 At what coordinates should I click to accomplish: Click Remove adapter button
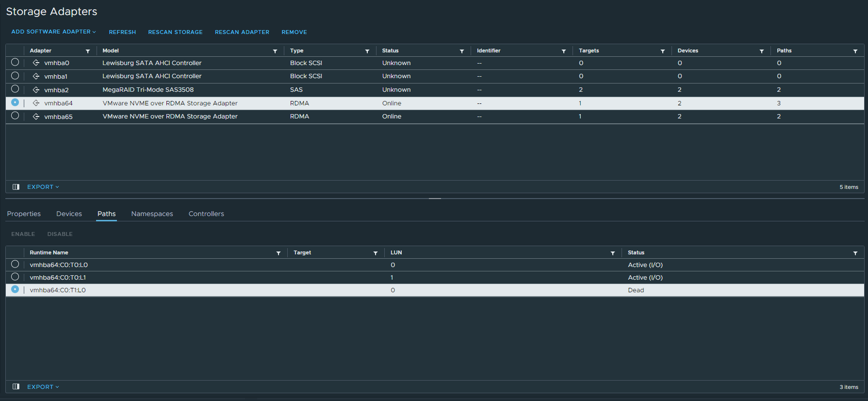294,32
